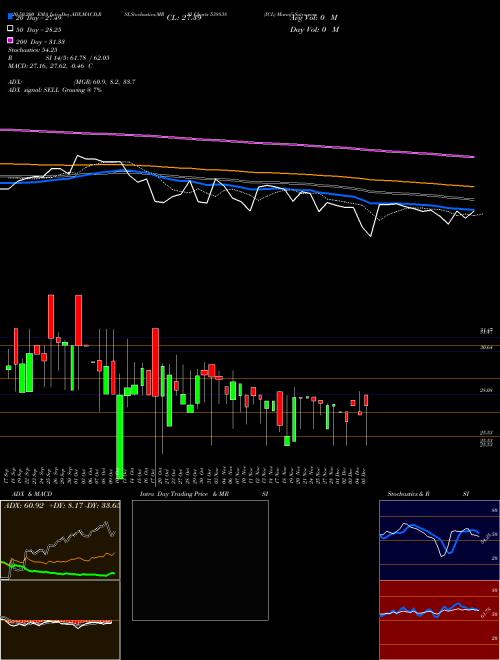The height and width of the screenshot is (660, 500).
Task: Open the MACD histogram panel
Action: [x=60, y=620]
